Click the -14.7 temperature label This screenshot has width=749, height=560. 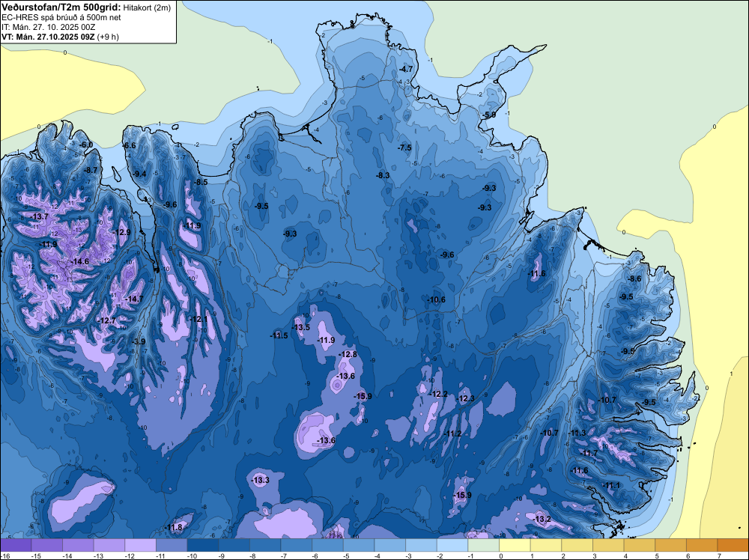[134, 299]
